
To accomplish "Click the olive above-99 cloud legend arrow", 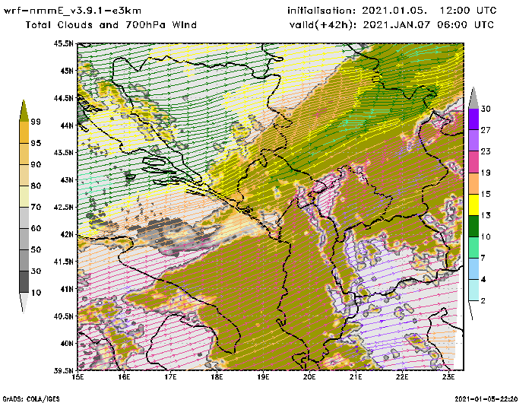I will (x=24, y=111).
